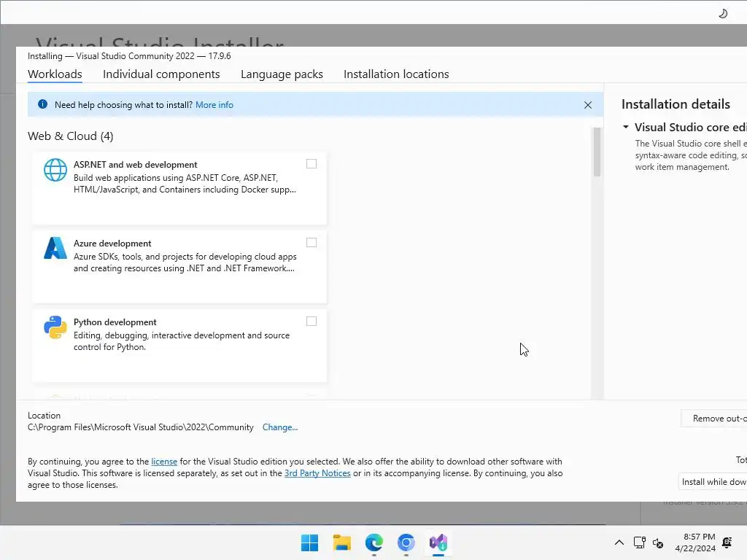Image resolution: width=747 pixels, height=560 pixels.
Task: Click Change... to edit install location
Action: point(280,427)
